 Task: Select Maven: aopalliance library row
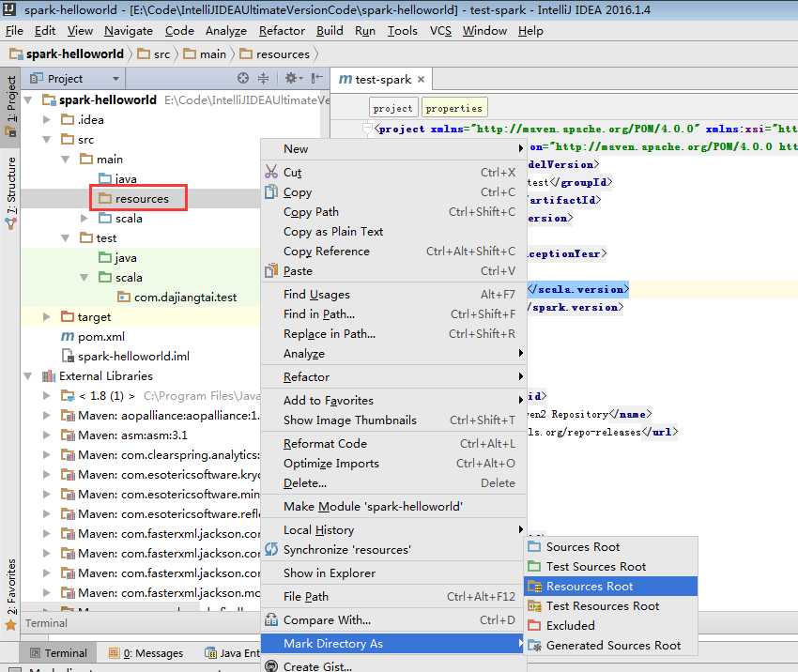point(160,415)
